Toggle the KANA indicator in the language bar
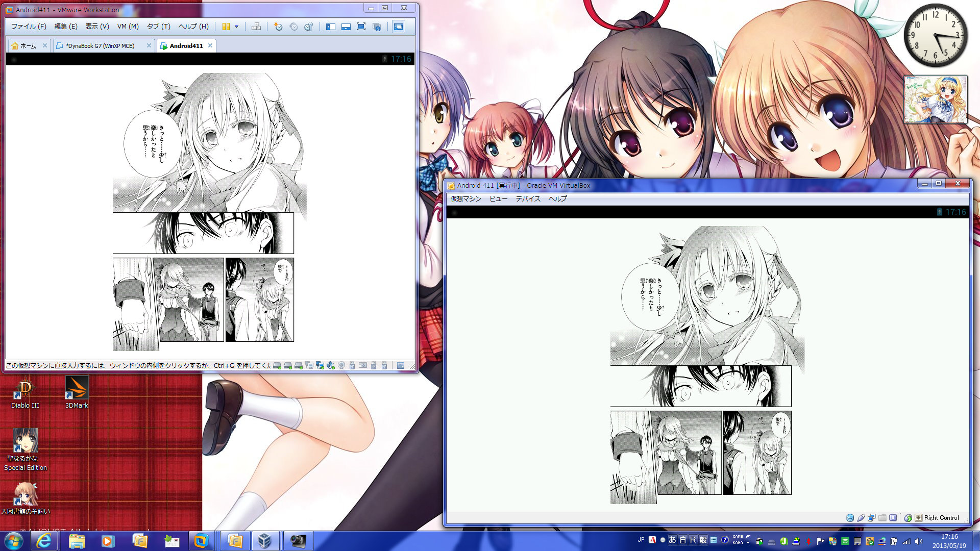This screenshot has width=980, height=551. [x=738, y=543]
